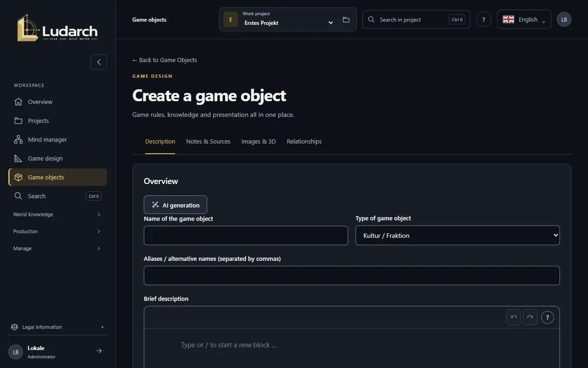Open the English language dropdown

point(524,19)
